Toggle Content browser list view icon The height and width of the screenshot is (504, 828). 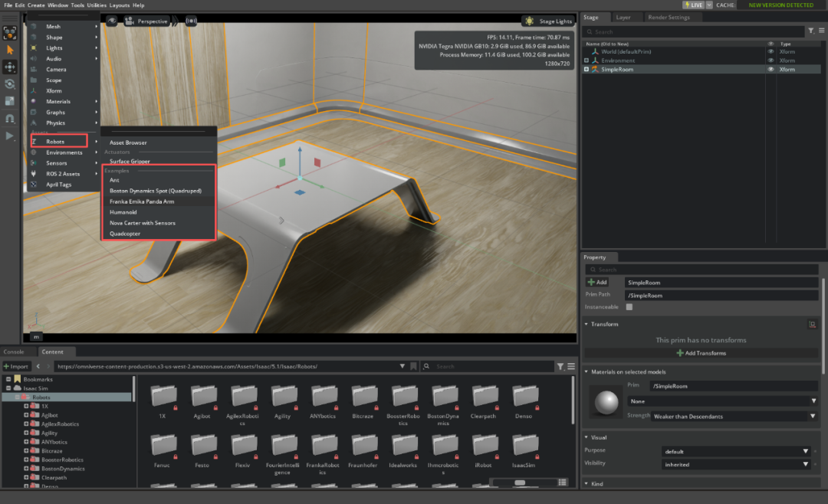(x=563, y=483)
